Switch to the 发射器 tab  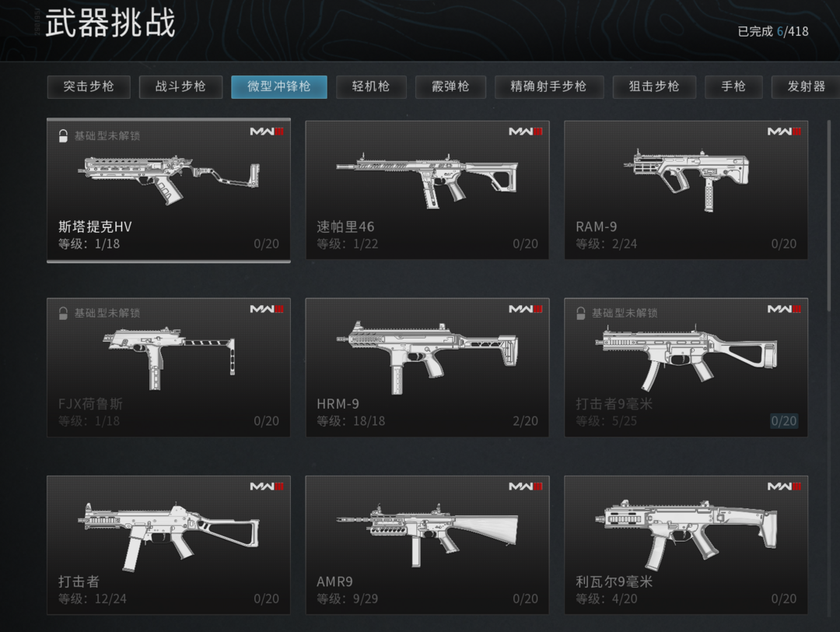click(806, 87)
